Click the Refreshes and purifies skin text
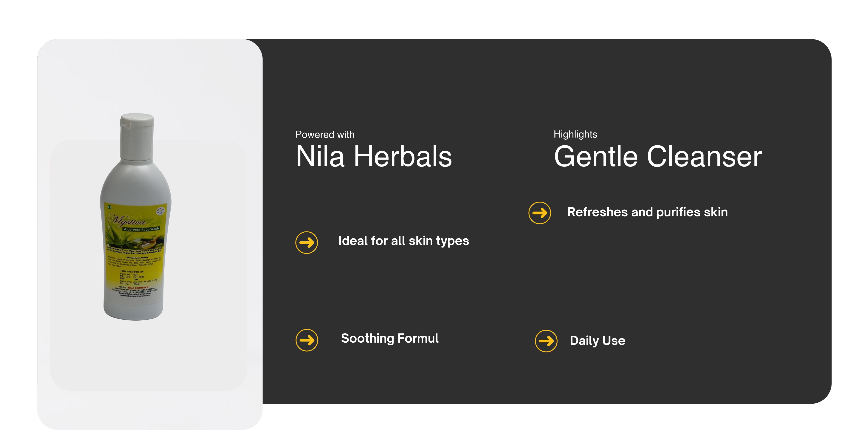Screen dimensions: 868x434 point(647,212)
